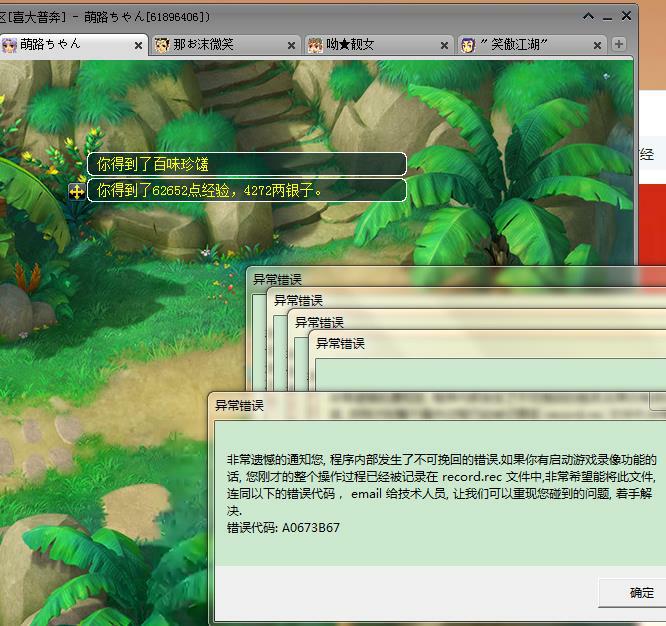This screenshot has height=626, width=666.
Task: Switch to the 那お沫微笑 tab
Action: point(225,45)
